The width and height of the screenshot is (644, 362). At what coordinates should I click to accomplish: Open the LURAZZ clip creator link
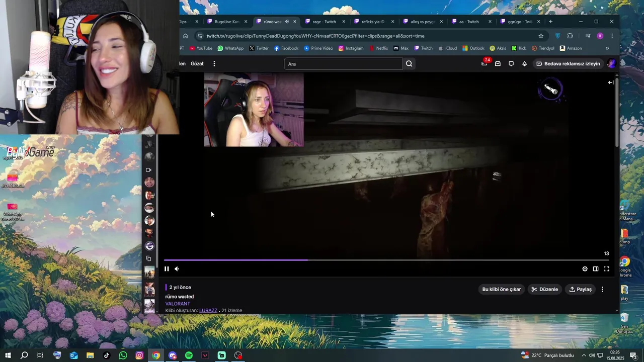coord(208,310)
